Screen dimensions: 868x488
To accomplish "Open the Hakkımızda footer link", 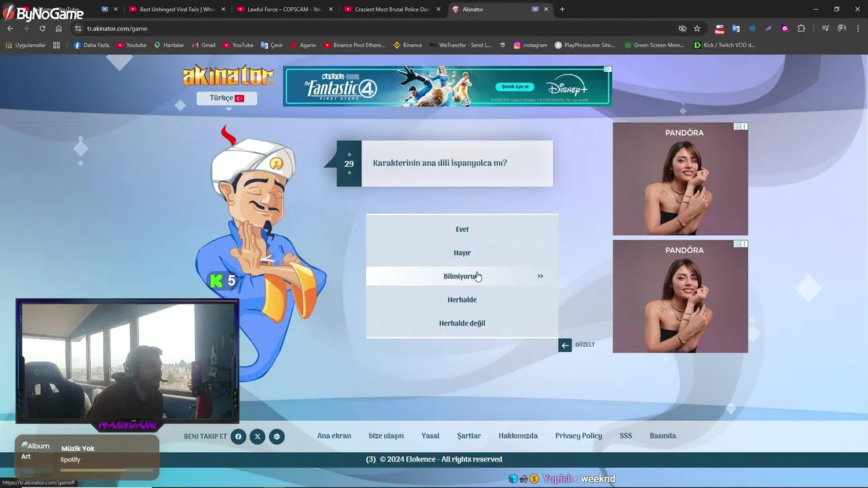I will coord(518,436).
